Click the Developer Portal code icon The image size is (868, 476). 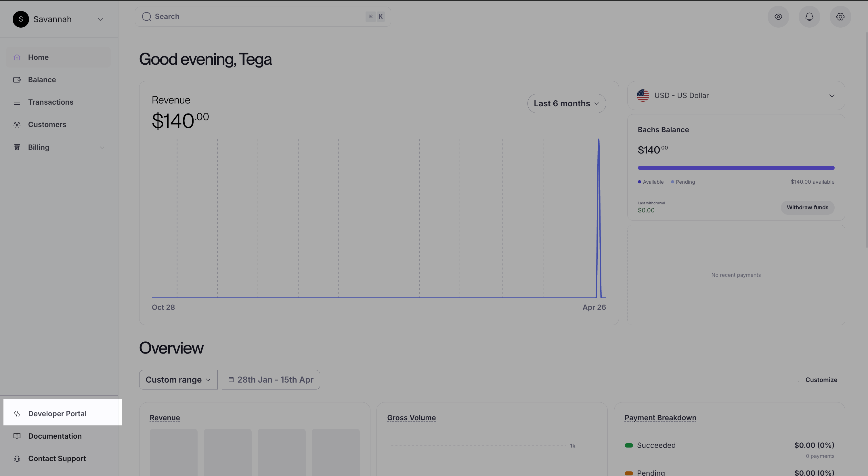tap(17, 414)
